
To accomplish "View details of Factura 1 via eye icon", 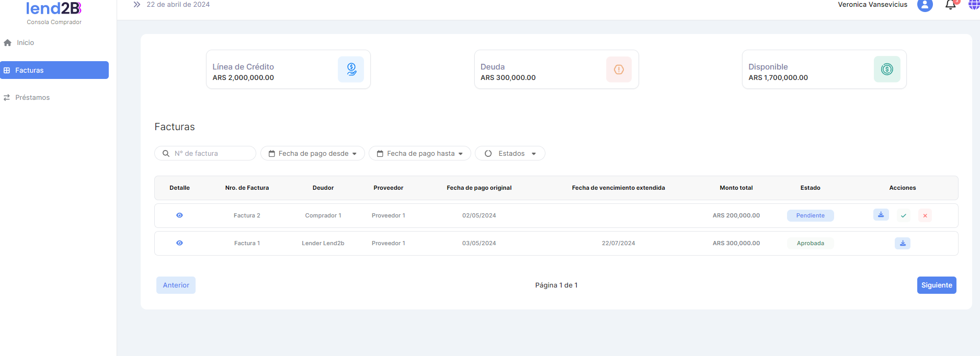I will click(x=179, y=243).
